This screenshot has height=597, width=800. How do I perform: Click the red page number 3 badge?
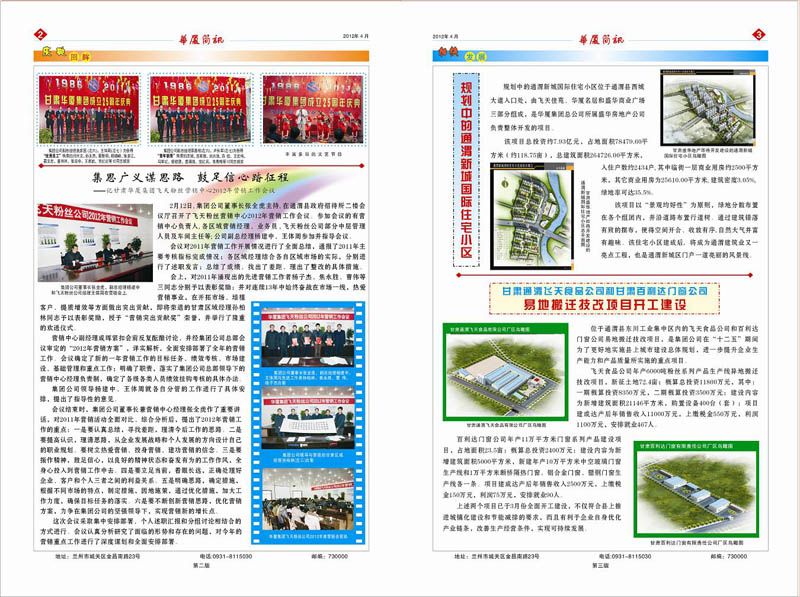759,35
